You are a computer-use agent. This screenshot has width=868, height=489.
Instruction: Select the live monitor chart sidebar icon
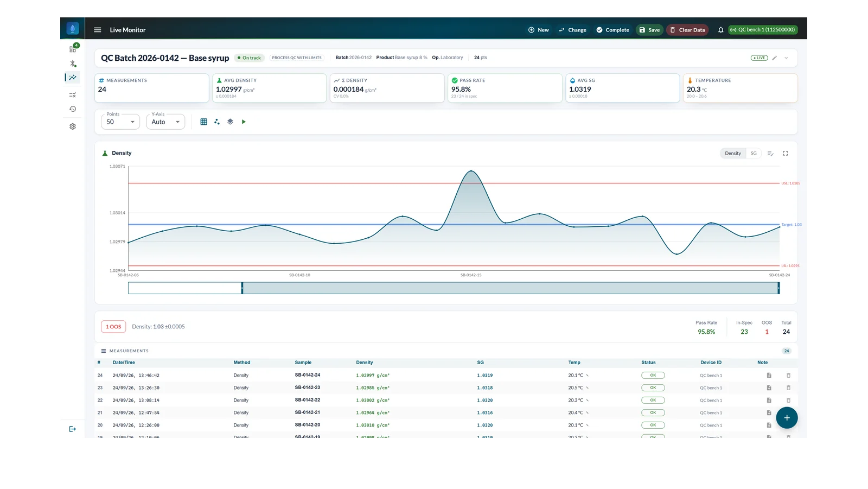[73, 78]
